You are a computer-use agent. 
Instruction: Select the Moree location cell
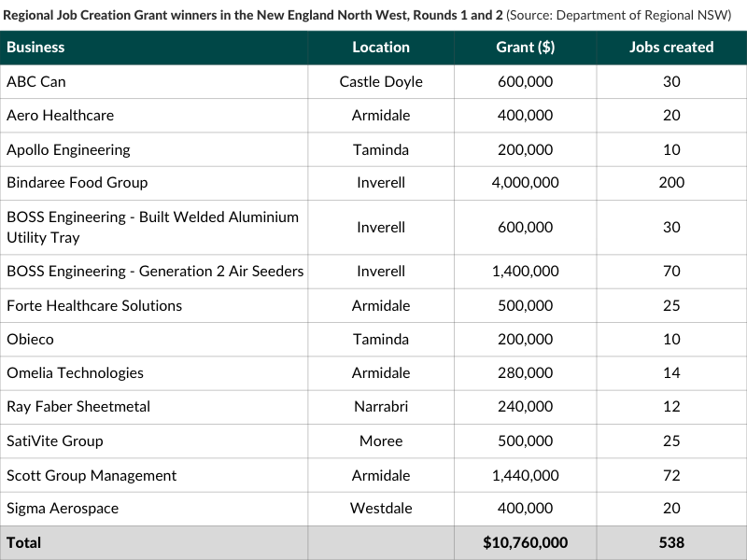[381, 441]
